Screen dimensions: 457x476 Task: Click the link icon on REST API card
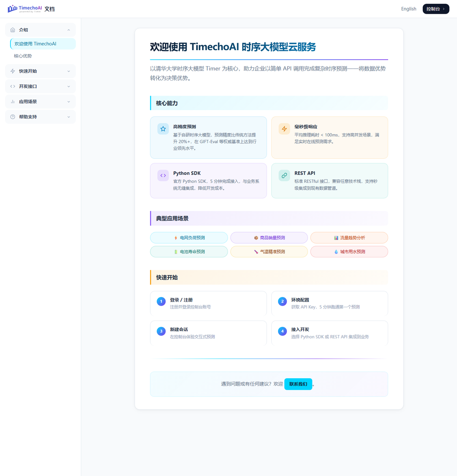(x=284, y=175)
